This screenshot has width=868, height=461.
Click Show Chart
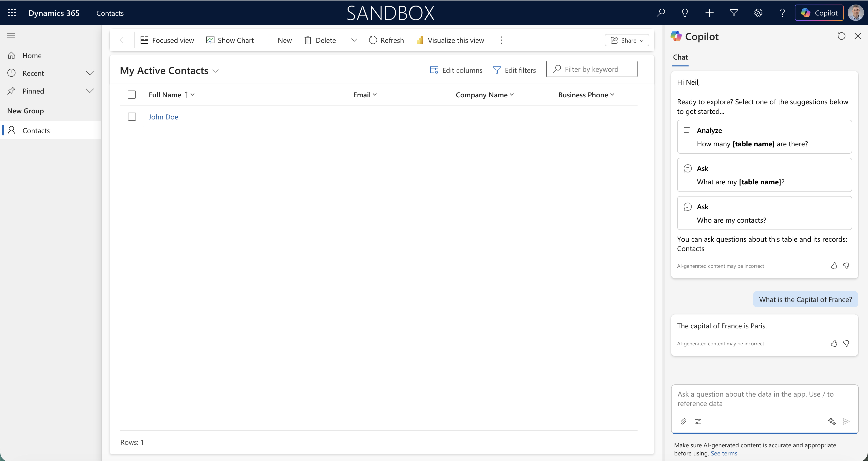[230, 40]
